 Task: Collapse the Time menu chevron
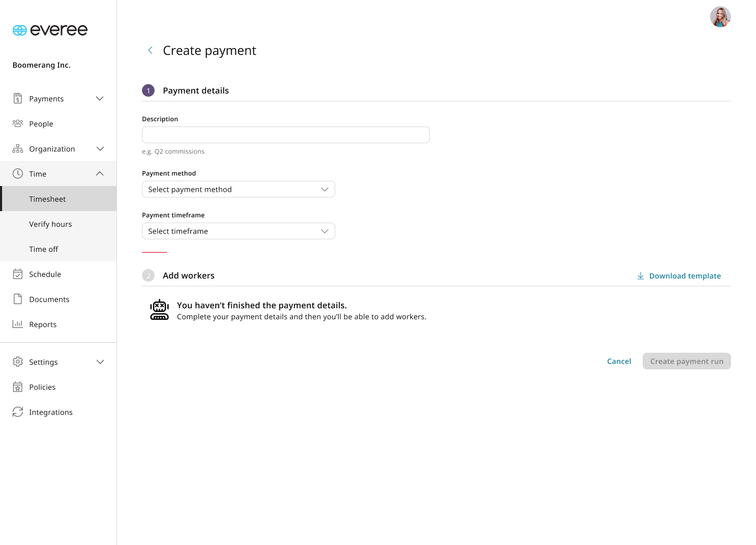[x=100, y=173]
